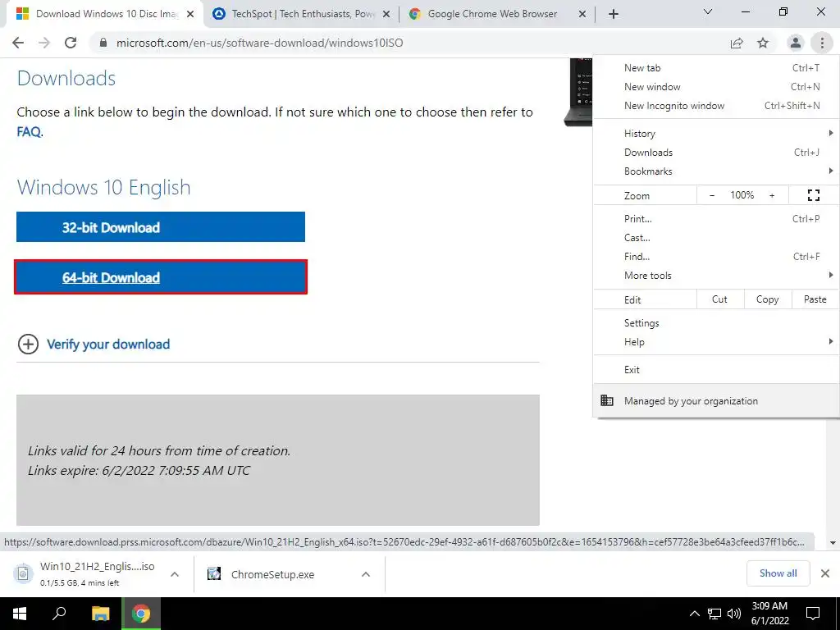Viewport: 840px width, 630px height.
Task: Toggle fullscreen mode icon in Zoom row
Action: point(813,195)
